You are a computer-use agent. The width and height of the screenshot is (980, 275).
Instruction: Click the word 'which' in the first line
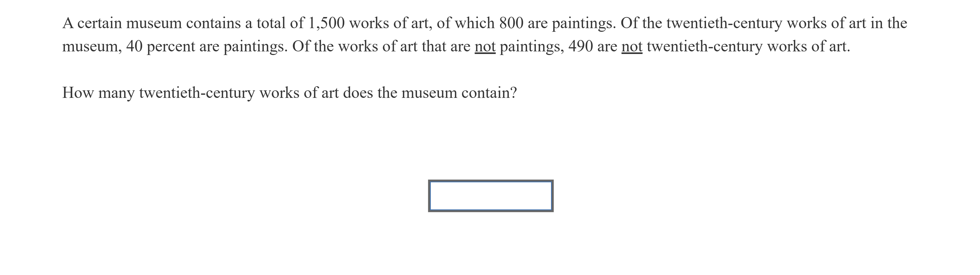point(475,23)
